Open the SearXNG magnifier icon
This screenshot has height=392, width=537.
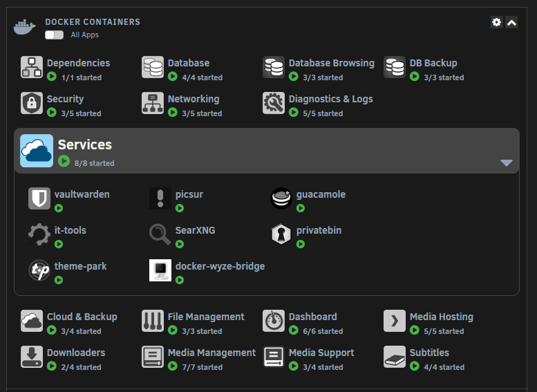[x=160, y=234]
